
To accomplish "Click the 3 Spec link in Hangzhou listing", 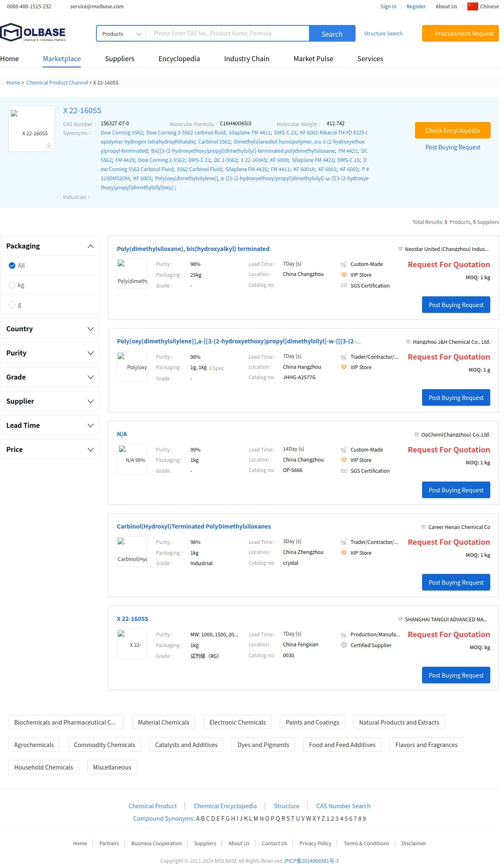I will 216,368.
